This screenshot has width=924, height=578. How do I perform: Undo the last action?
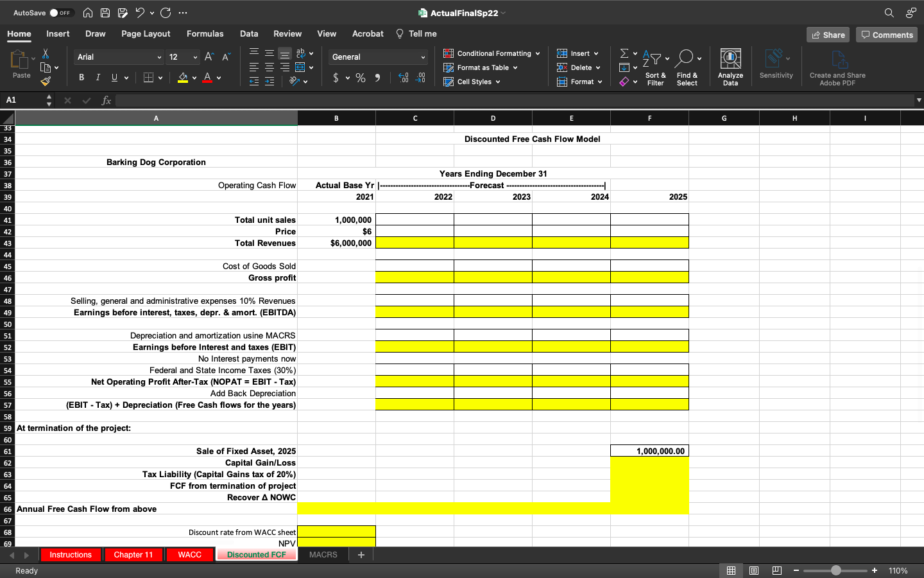[x=139, y=13]
